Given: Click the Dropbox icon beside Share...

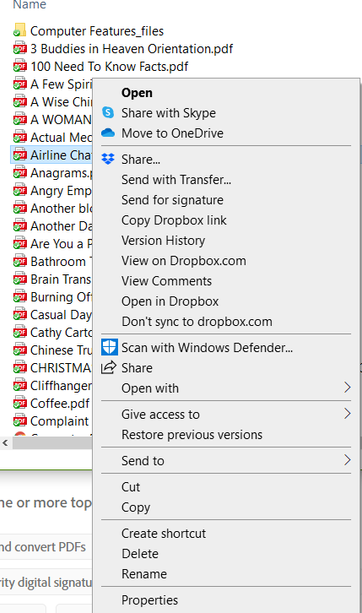Looking at the screenshot, I should coord(108,159).
